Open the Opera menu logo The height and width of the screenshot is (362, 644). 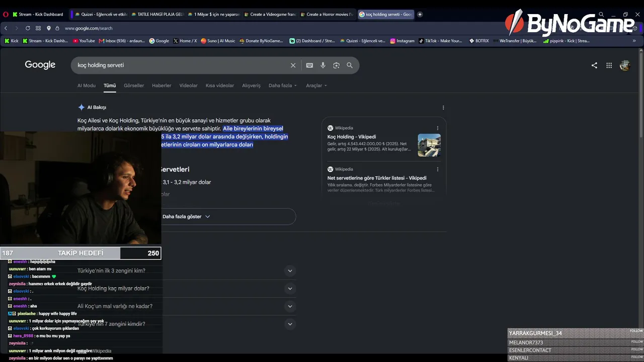tap(6, 15)
